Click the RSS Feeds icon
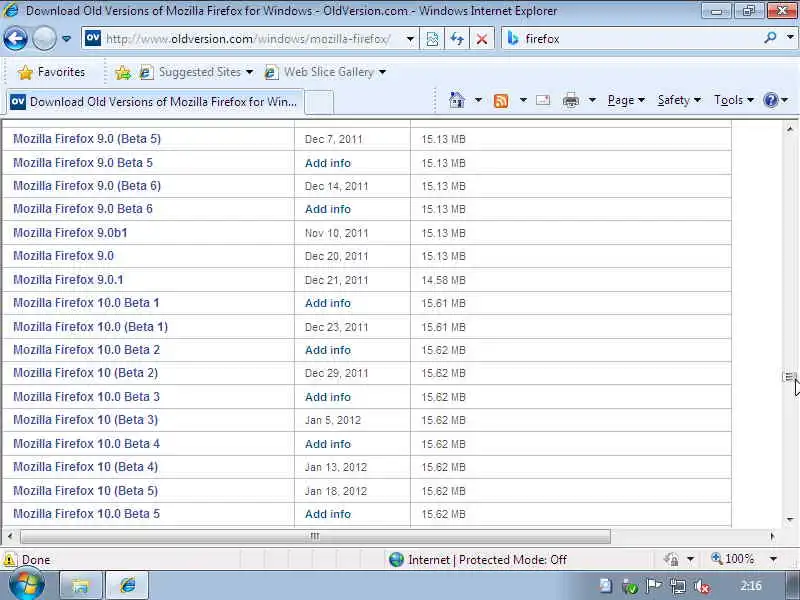 [501, 101]
